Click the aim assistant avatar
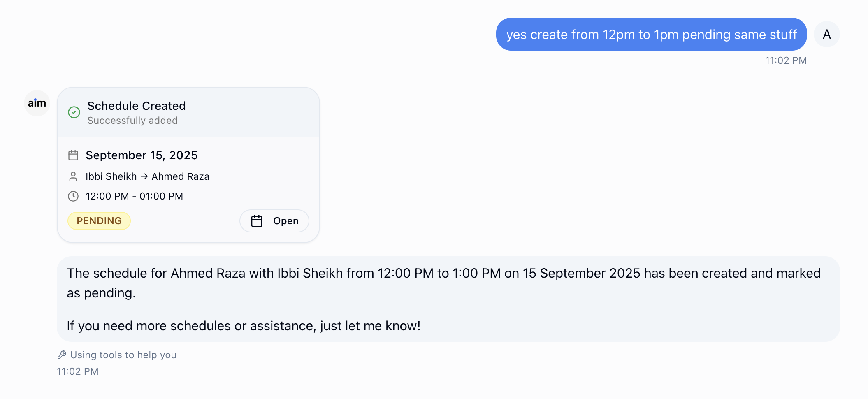This screenshot has width=868, height=399. pyautogui.click(x=37, y=103)
